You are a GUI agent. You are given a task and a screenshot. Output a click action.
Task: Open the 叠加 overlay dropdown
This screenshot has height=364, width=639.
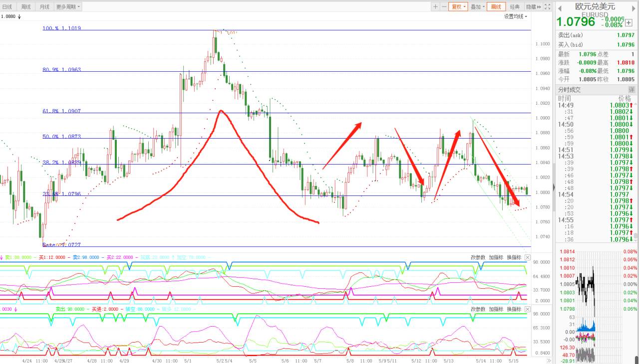tap(478, 7)
